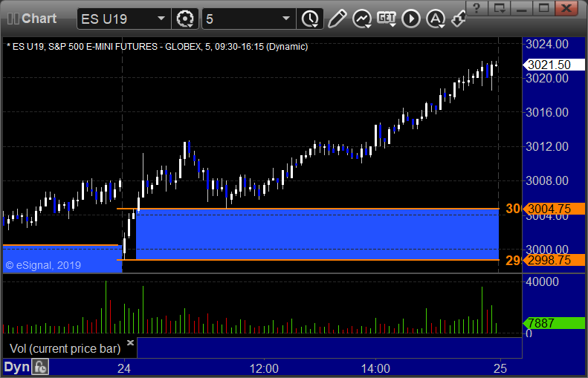Click the 3021.50 current price marker

click(x=554, y=65)
